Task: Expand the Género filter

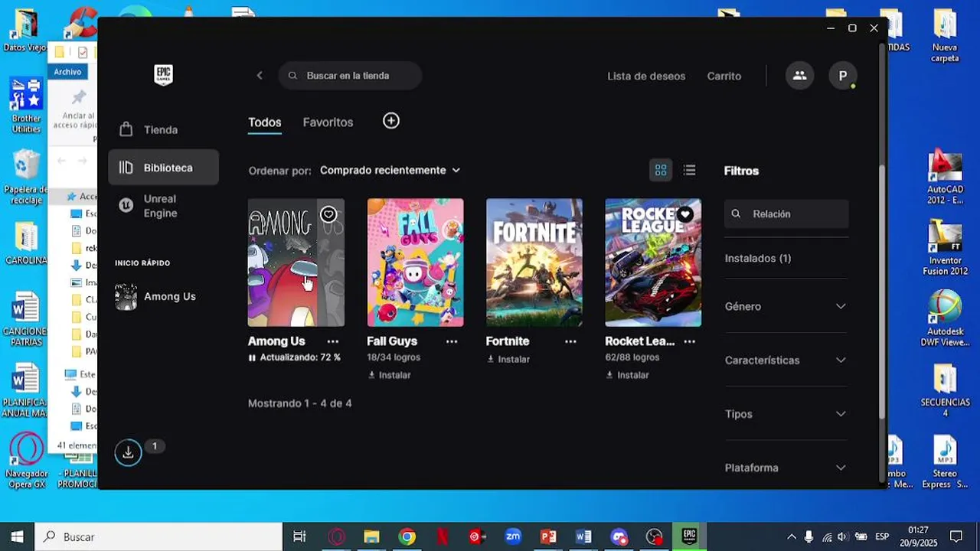Action: click(x=786, y=306)
